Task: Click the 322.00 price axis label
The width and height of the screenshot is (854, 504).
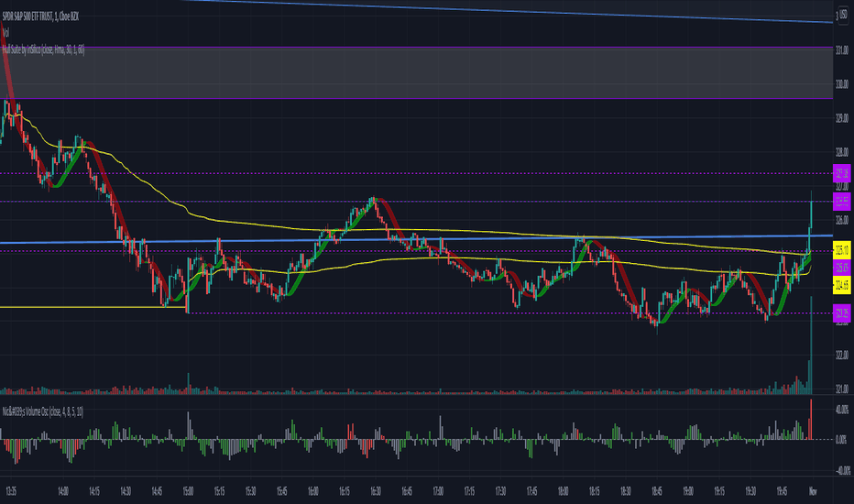Action: coord(842,356)
